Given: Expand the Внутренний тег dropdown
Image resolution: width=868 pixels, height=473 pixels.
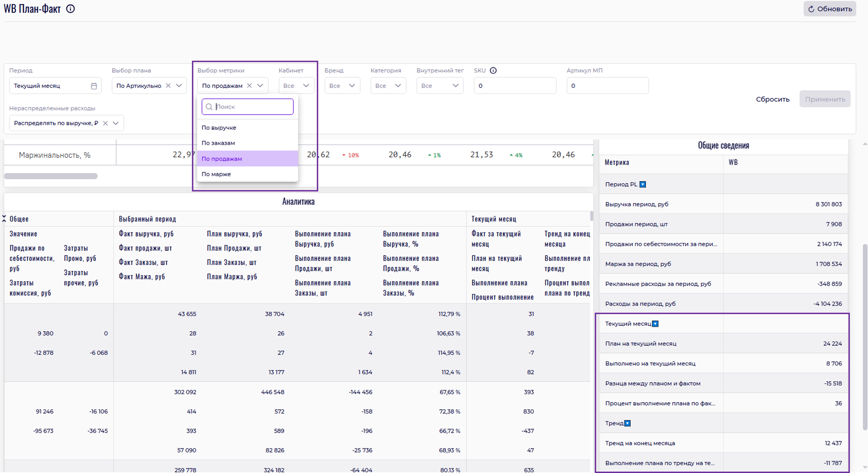Looking at the screenshot, I should click(x=440, y=86).
